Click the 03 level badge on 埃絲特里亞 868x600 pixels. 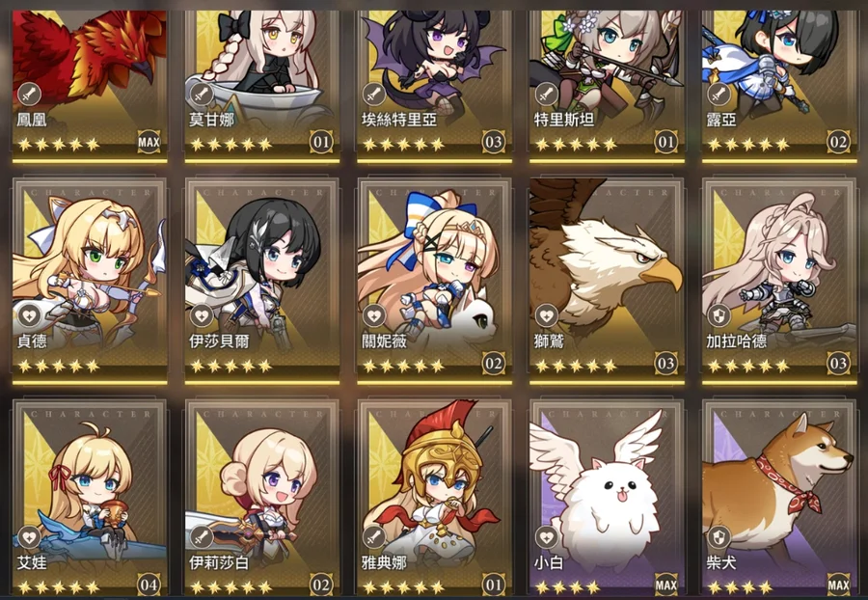493,142
